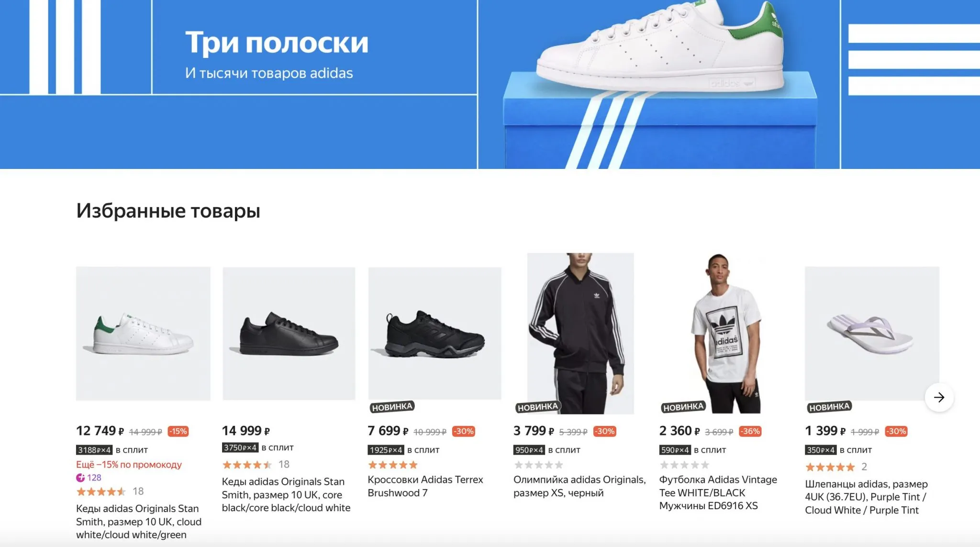Click Кроссовки Adidas Terrex Brushwood 7 title

425,486
